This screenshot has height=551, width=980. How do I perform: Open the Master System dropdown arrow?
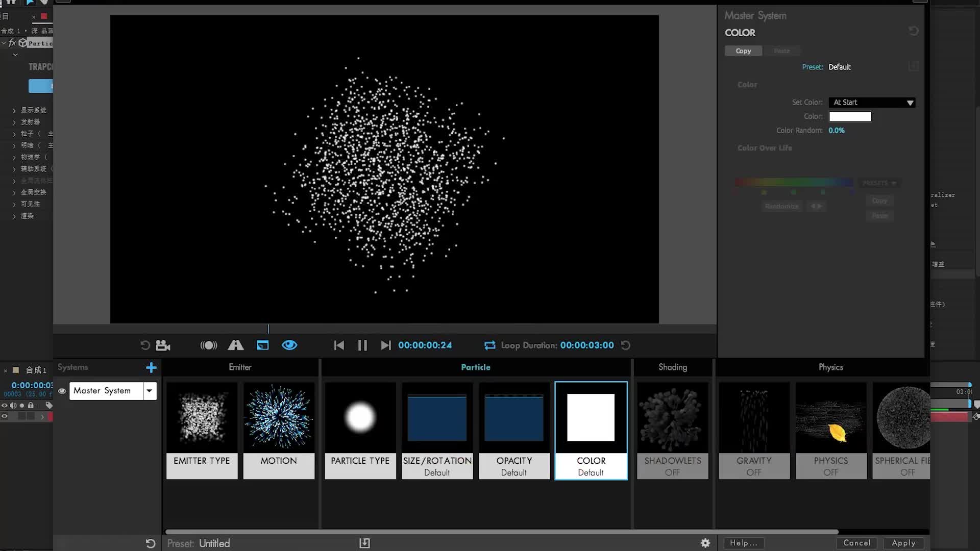click(x=150, y=391)
